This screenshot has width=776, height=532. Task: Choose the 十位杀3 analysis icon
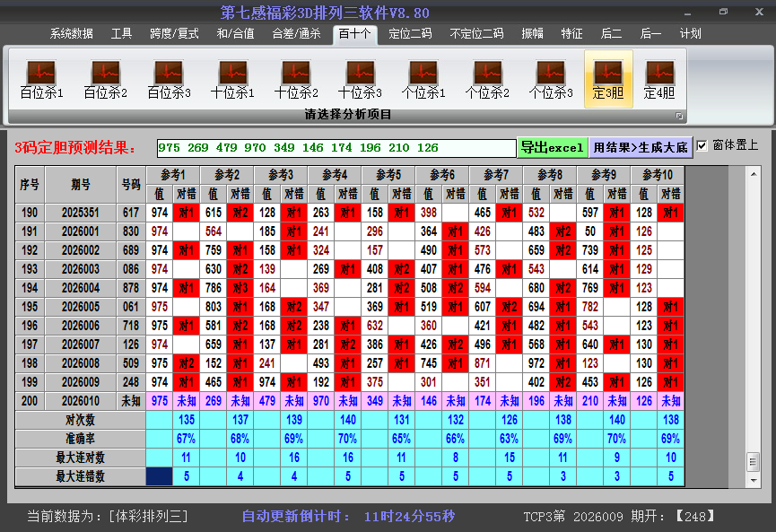[360, 79]
